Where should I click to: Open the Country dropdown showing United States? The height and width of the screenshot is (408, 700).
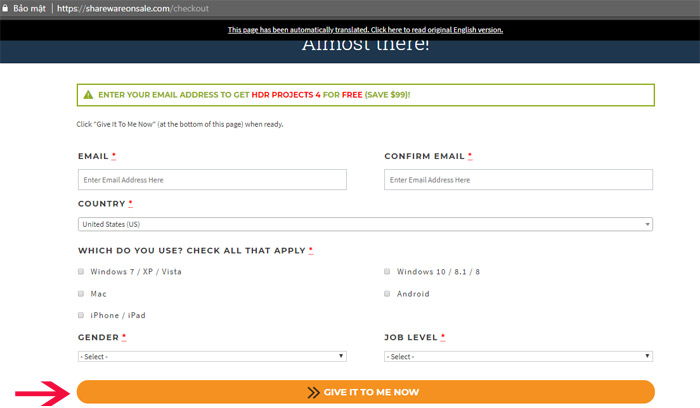[x=365, y=224]
